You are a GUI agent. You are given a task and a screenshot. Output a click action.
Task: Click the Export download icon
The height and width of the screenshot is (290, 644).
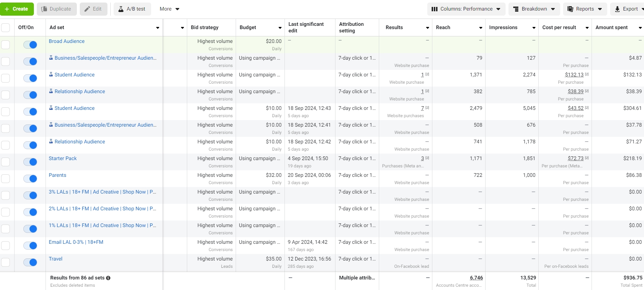[617, 9]
